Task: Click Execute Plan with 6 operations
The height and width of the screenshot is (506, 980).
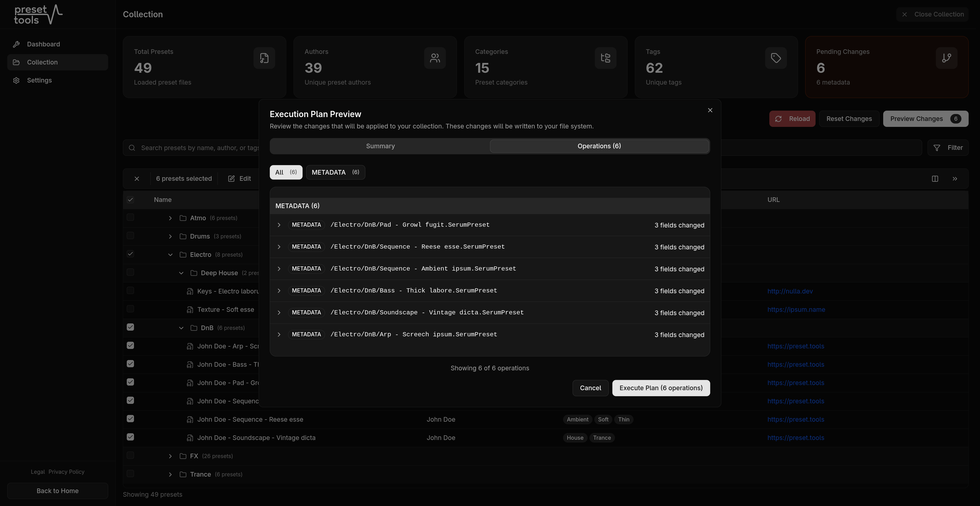Action: (661, 388)
